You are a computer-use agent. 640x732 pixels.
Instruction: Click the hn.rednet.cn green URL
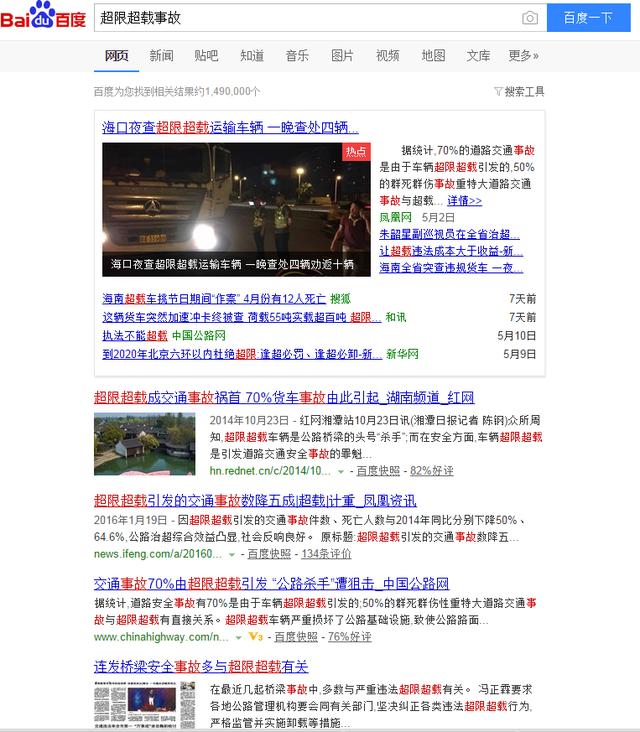(270, 471)
